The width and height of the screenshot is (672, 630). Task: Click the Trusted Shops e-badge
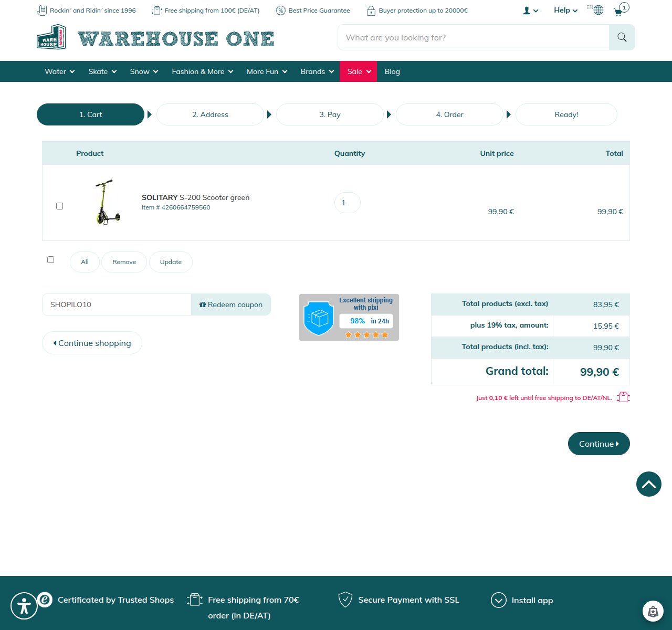(x=45, y=600)
